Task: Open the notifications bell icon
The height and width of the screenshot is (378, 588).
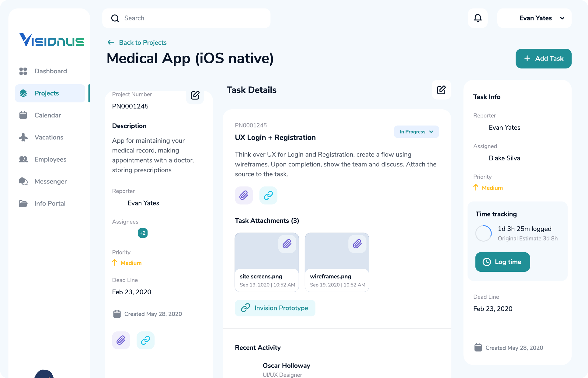Action: 478,18
